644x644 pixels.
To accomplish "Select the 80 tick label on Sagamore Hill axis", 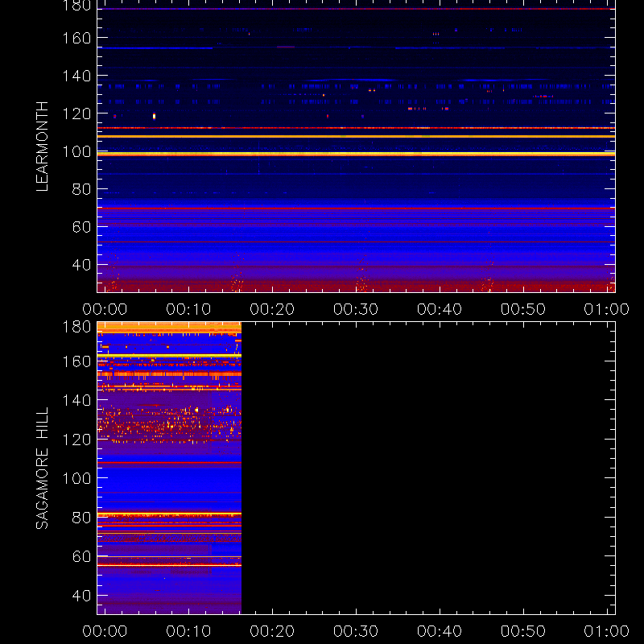I will pyautogui.click(x=81, y=518).
